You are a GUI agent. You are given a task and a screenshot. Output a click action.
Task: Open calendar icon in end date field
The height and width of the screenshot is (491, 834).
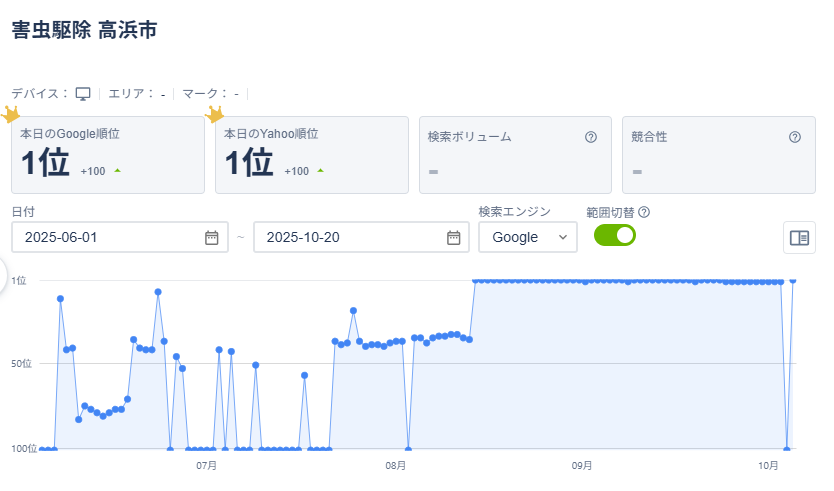[x=454, y=237]
